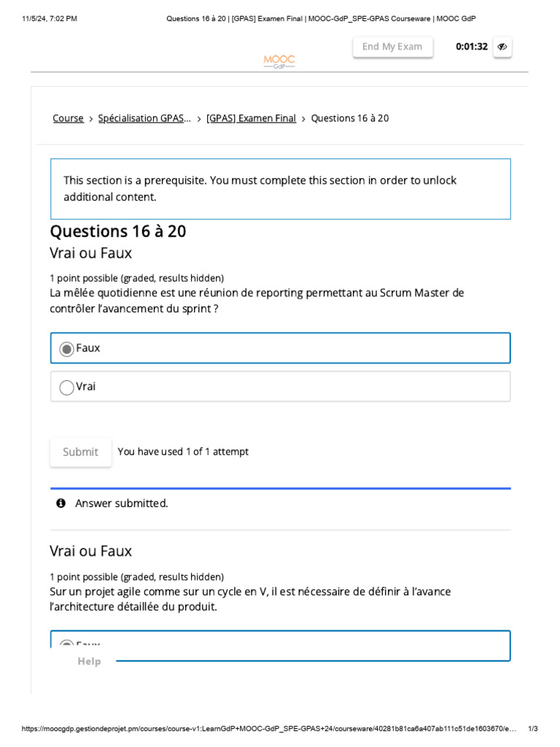The image size is (560, 747).
Task: Click the 1/3 page number indicator
Action: [533, 729]
